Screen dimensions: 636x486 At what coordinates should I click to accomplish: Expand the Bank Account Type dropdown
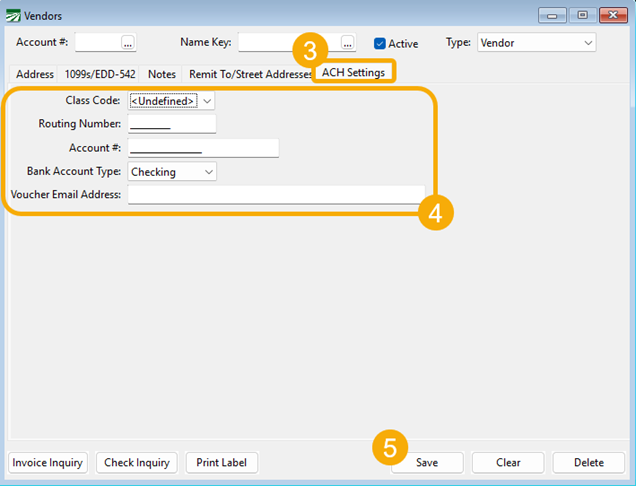[x=172, y=172]
